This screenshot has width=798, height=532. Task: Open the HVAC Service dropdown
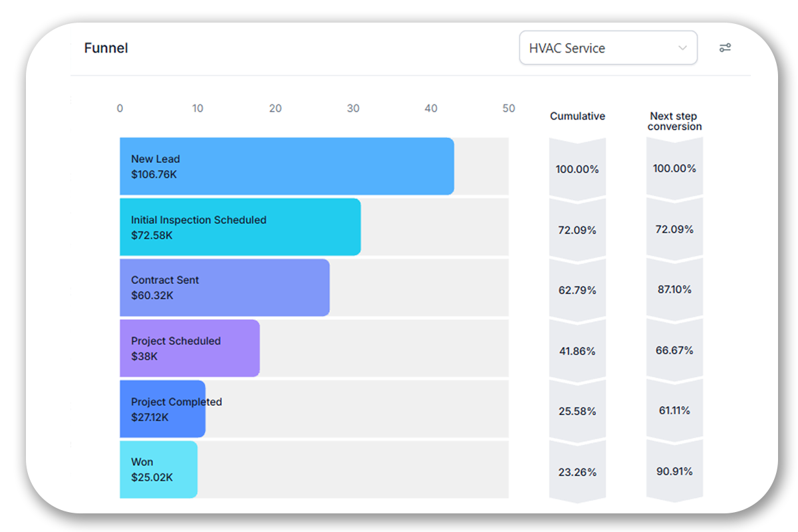point(608,48)
